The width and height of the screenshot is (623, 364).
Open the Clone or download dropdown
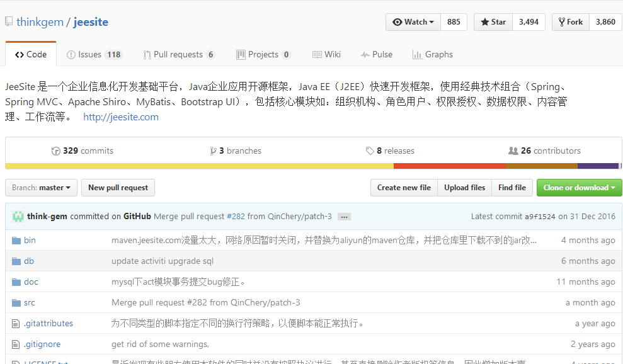click(x=580, y=188)
